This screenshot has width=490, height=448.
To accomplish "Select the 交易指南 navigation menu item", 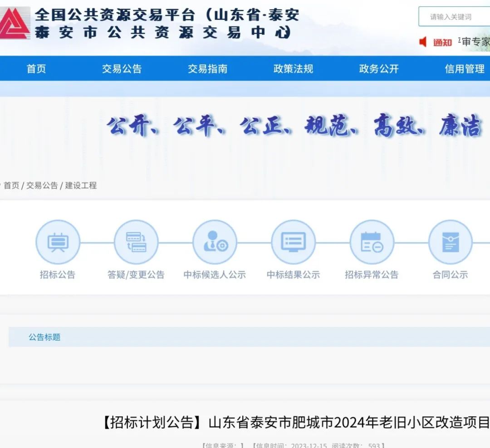I will 207,69.
